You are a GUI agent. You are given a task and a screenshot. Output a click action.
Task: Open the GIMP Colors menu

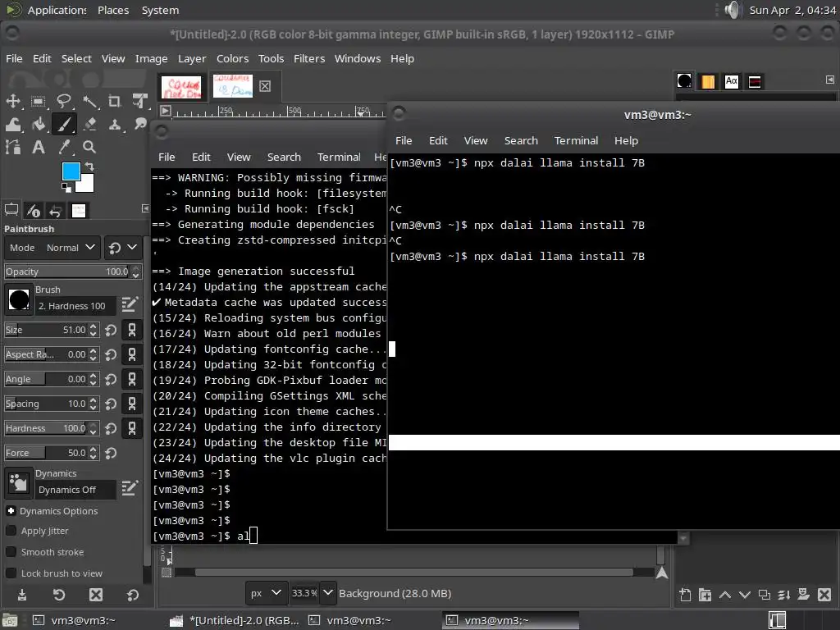(232, 58)
